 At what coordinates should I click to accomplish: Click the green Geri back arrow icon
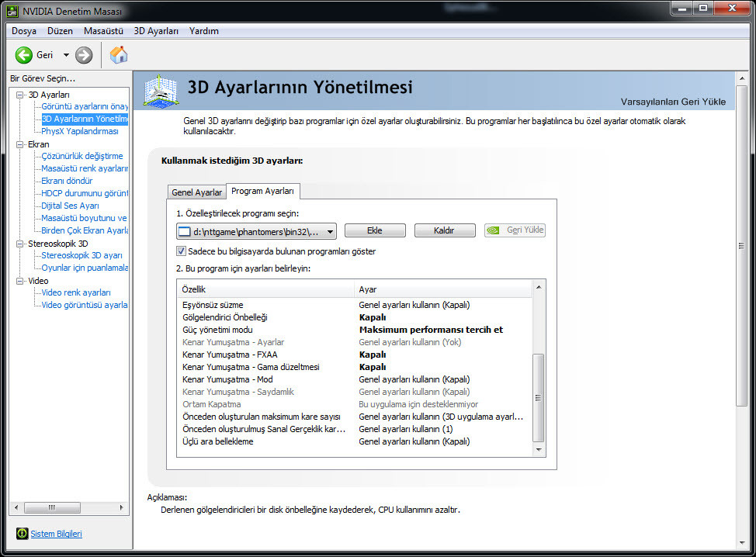[x=23, y=55]
